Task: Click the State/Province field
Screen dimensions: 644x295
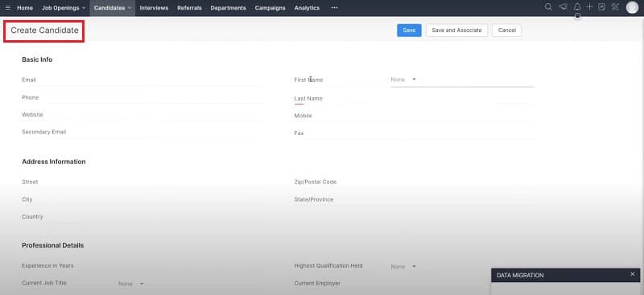Action: 462,199
